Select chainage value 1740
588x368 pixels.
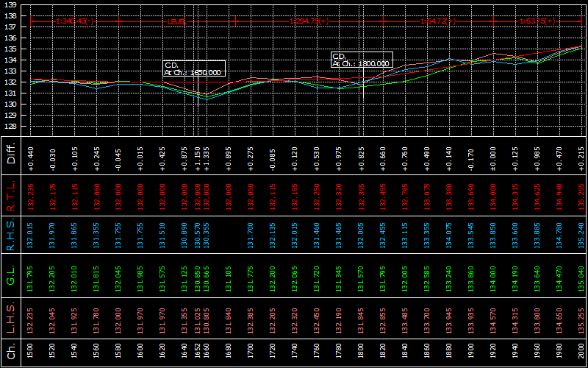coord(295,353)
